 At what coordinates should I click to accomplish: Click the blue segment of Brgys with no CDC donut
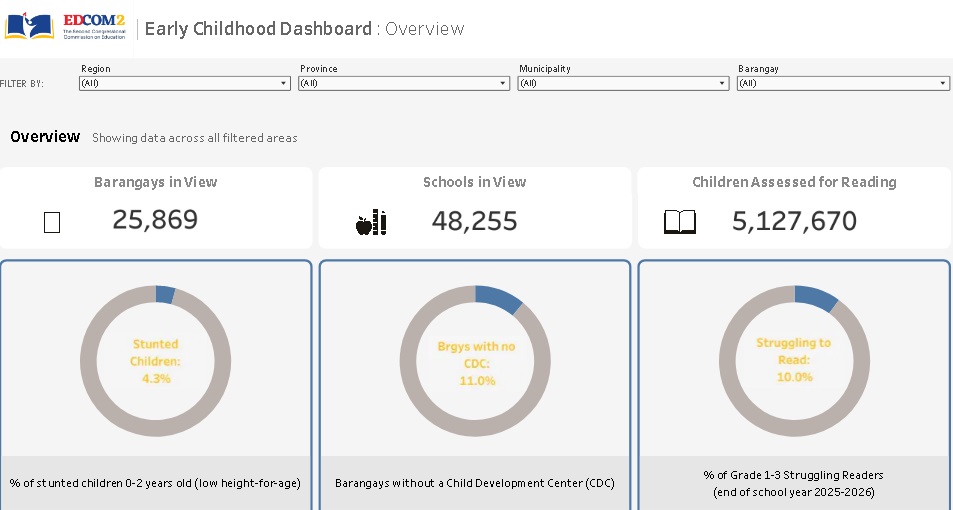click(x=498, y=298)
